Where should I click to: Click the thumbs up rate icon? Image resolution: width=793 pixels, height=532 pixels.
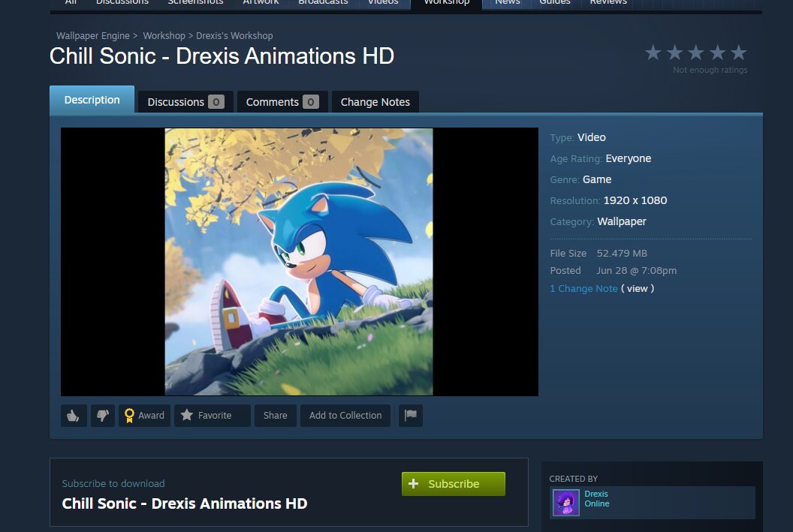click(74, 415)
